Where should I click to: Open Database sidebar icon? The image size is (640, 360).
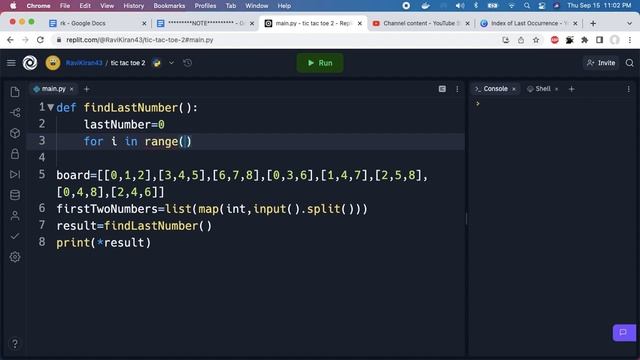(15, 195)
